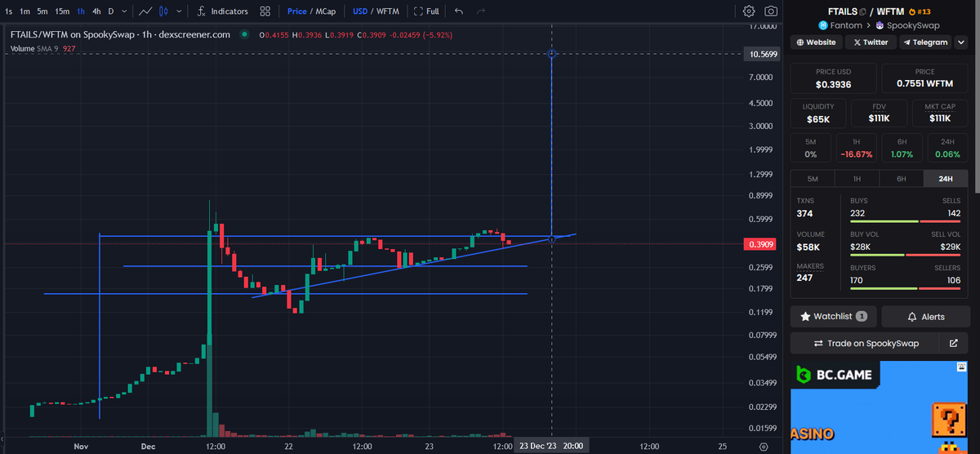Viewport: 980px width, 454px height.
Task: Open the Indicators menu
Action: point(222,11)
